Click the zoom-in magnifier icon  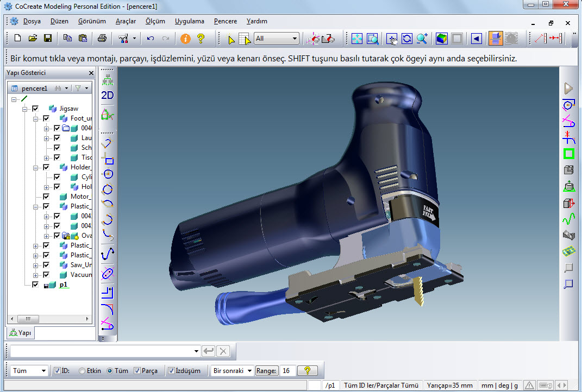(x=422, y=39)
